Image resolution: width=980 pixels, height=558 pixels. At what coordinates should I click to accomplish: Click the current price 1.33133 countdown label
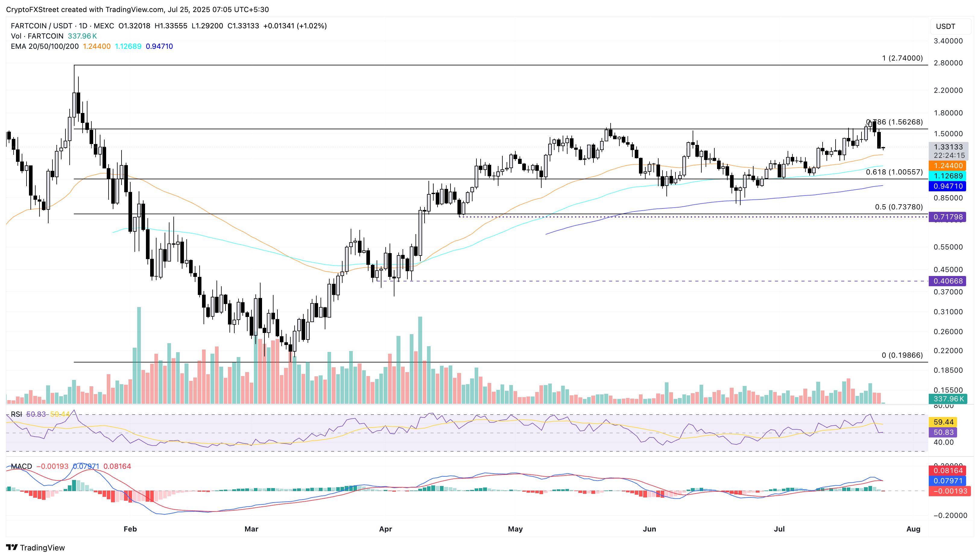[x=947, y=151]
